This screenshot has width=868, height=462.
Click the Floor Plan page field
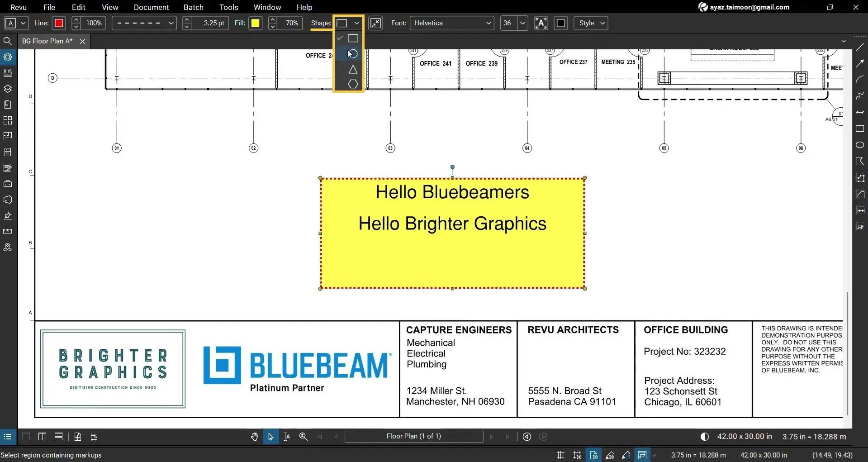[413, 436]
